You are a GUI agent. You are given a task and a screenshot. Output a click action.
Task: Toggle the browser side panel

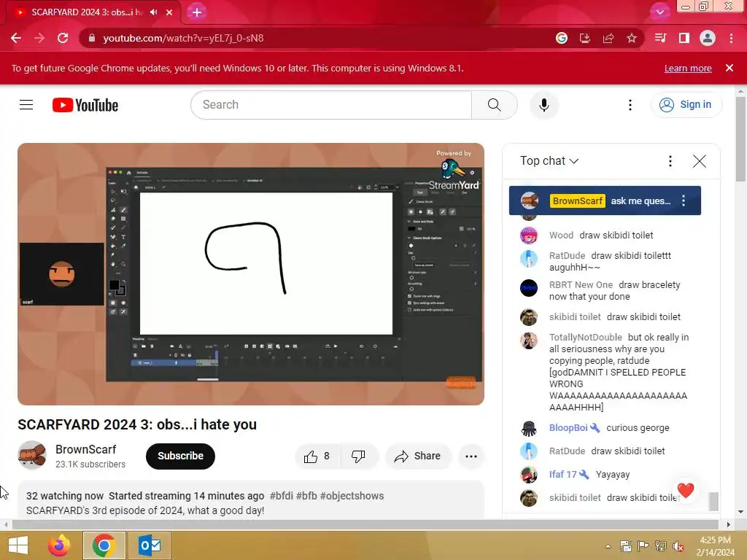tap(684, 38)
